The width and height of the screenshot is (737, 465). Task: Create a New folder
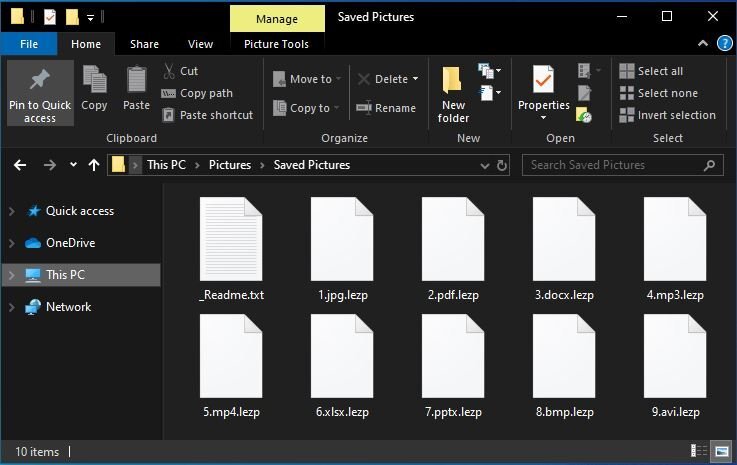(x=453, y=95)
